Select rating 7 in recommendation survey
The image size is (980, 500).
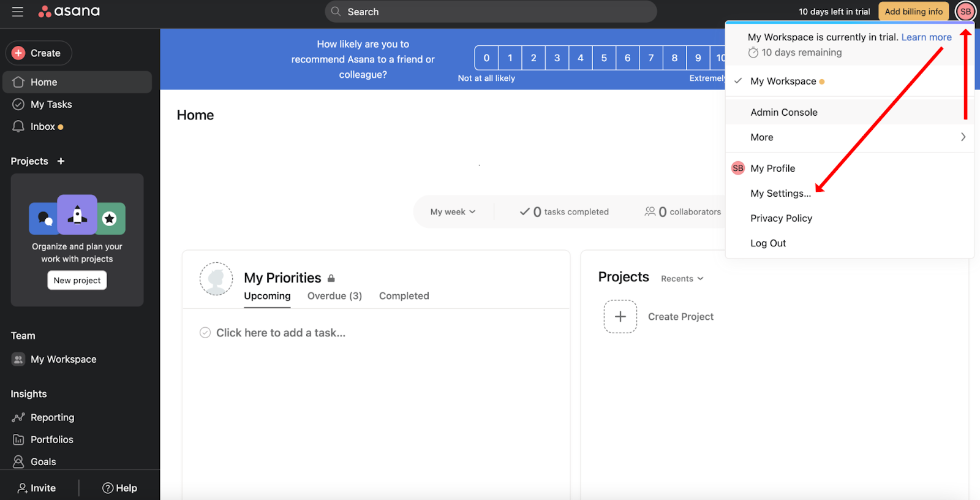coord(651,58)
